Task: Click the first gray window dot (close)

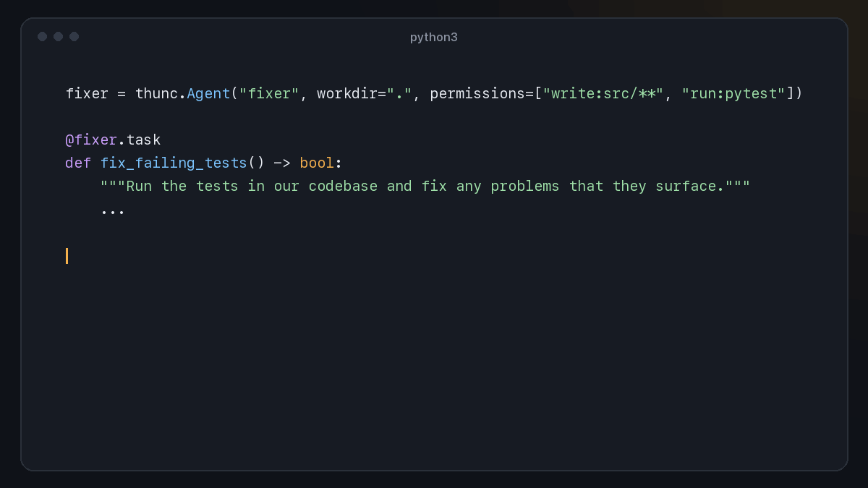Action: tap(43, 36)
